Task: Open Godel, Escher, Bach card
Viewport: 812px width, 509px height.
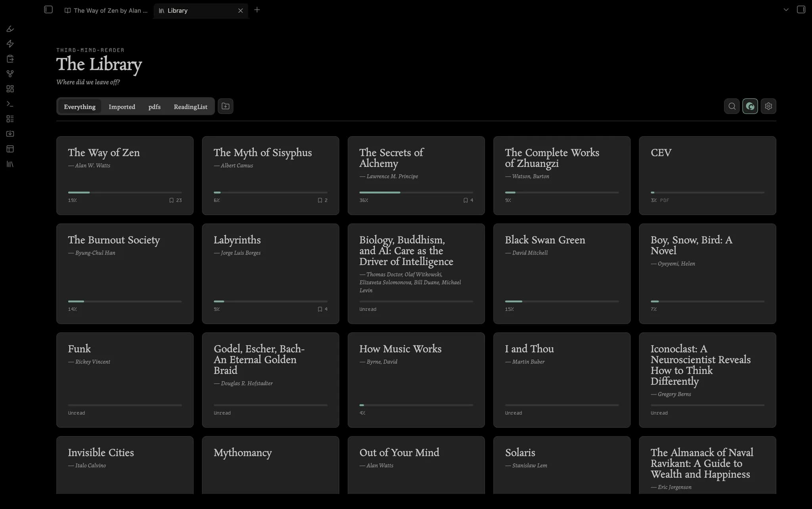Action: [270, 380]
